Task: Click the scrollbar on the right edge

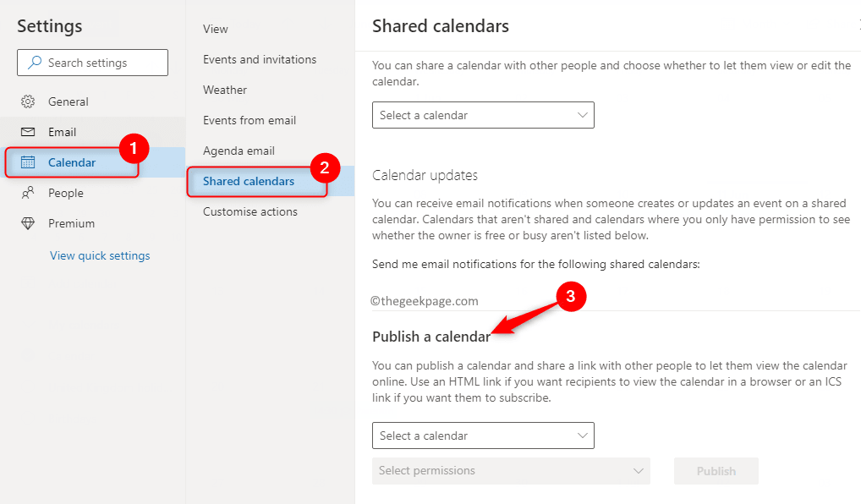Action: (857, 85)
